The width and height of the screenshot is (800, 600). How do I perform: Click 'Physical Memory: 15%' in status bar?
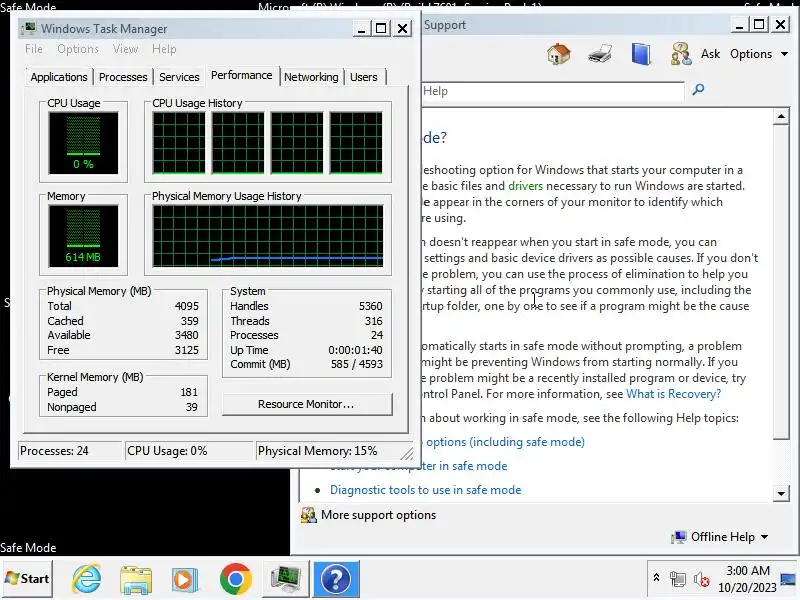pos(317,451)
